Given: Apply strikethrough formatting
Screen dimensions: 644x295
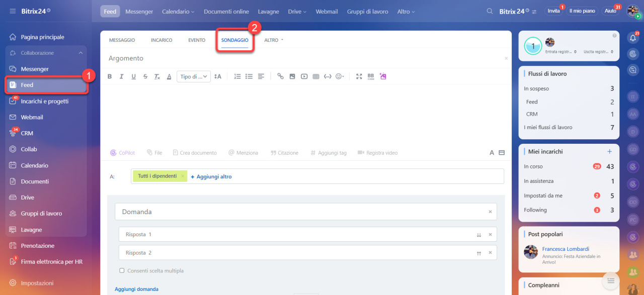Looking at the screenshot, I should (145, 76).
